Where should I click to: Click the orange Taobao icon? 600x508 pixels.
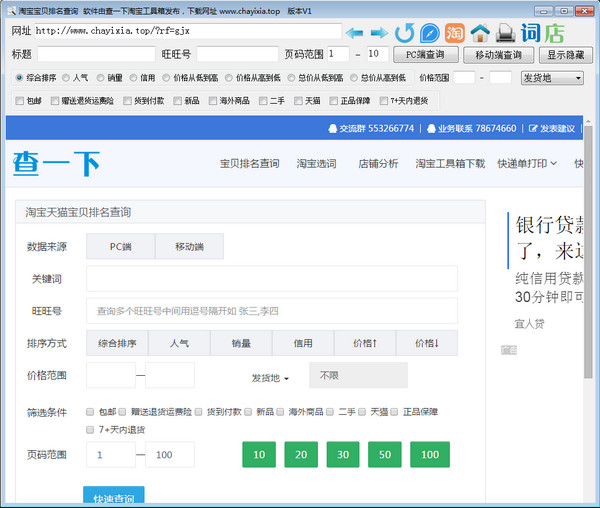point(455,33)
